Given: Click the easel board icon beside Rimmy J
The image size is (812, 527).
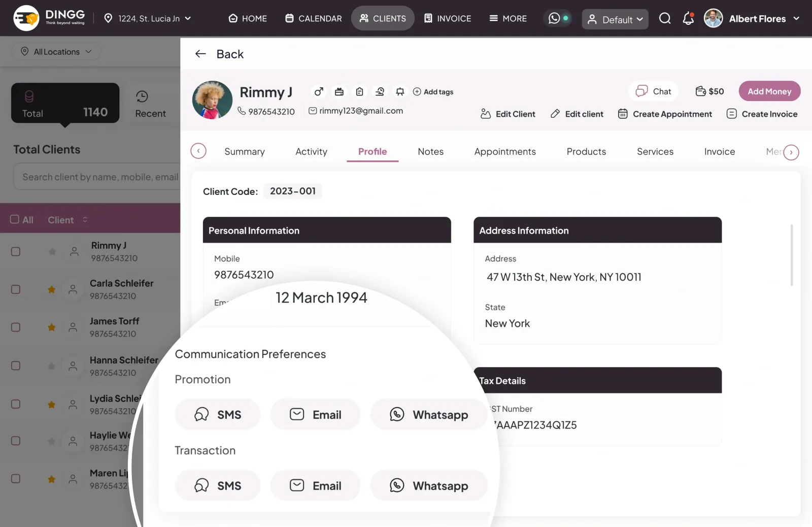Looking at the screenshot, I should click(x=400, y=91).
